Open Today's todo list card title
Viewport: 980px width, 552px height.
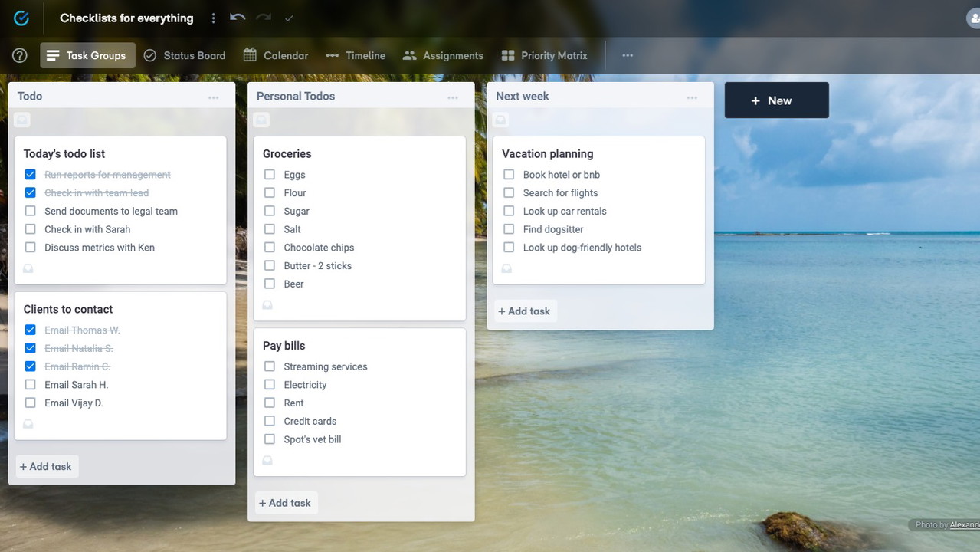point(64,153)
